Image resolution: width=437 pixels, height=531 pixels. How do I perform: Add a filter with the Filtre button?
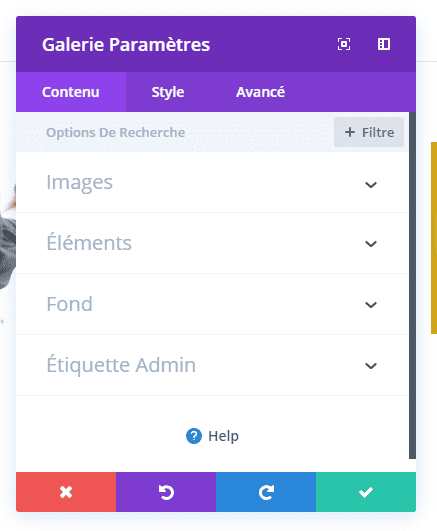(x=369, y=132)
